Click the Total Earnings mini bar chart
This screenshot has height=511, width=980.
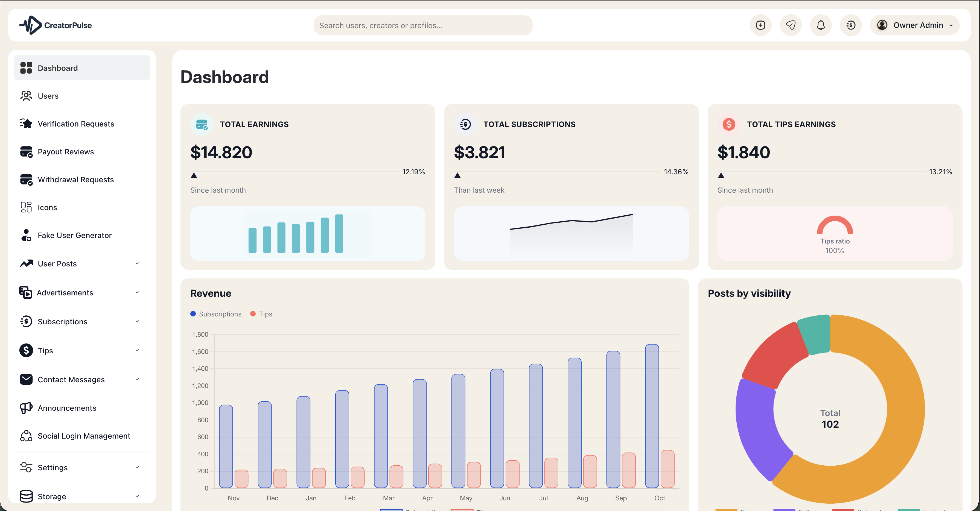(x=296, y=233)
